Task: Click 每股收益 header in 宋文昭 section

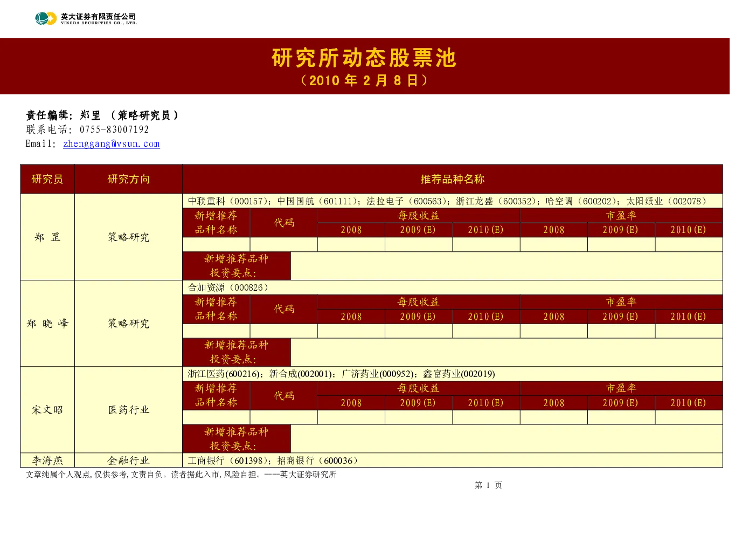Action: [x=419, y=388]
